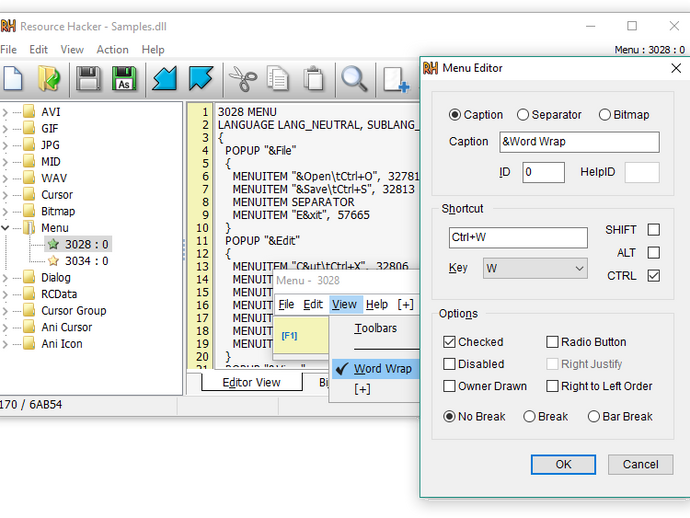This screenshot has height=518, width=690.
Task: Select the Break radio button
Action: click(529, 416)
